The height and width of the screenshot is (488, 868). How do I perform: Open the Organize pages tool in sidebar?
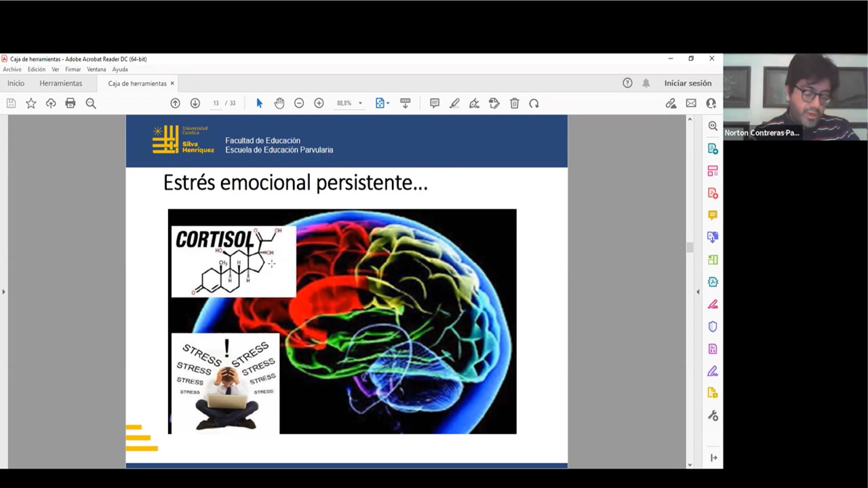pyautogui.click(x=713, y=171)
